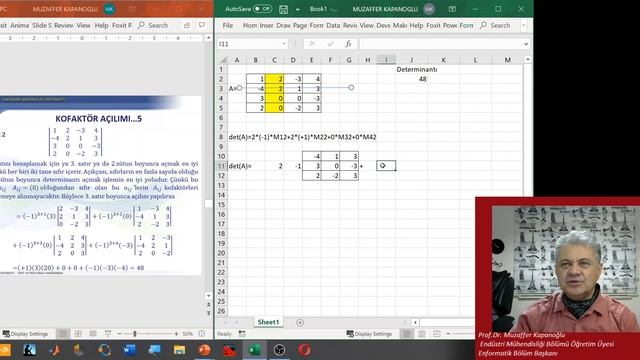This screenshot has width=640, height=360.
Task: Expand the formula bar chevron
Action: 526,44
